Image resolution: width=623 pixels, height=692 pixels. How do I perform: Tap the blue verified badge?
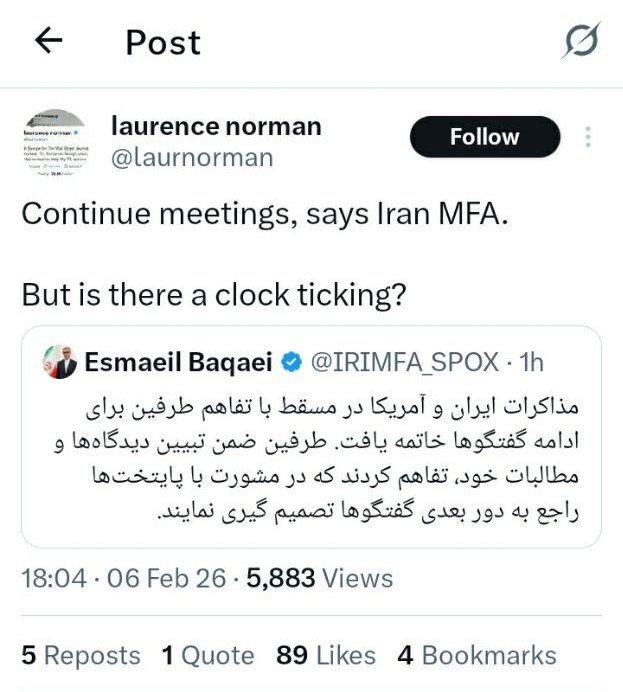pyautogui.click(x=289, y=363)
